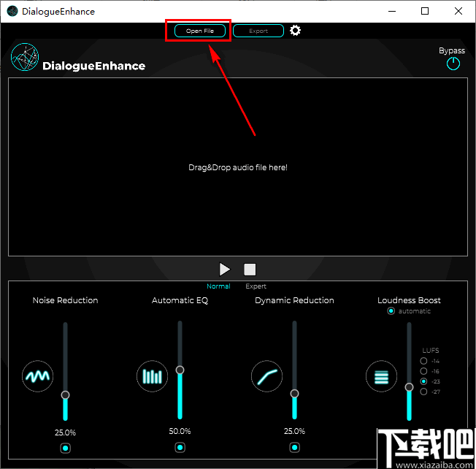
Task: Click the Dynamic Reduction curve icon
Action: click(x=267, y=376)
